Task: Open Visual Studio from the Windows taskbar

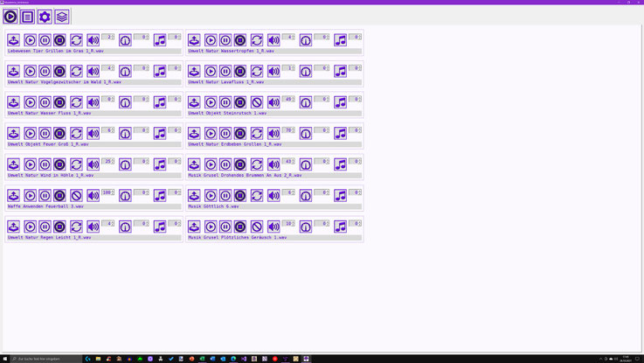Action: click(x=244, y=359)
